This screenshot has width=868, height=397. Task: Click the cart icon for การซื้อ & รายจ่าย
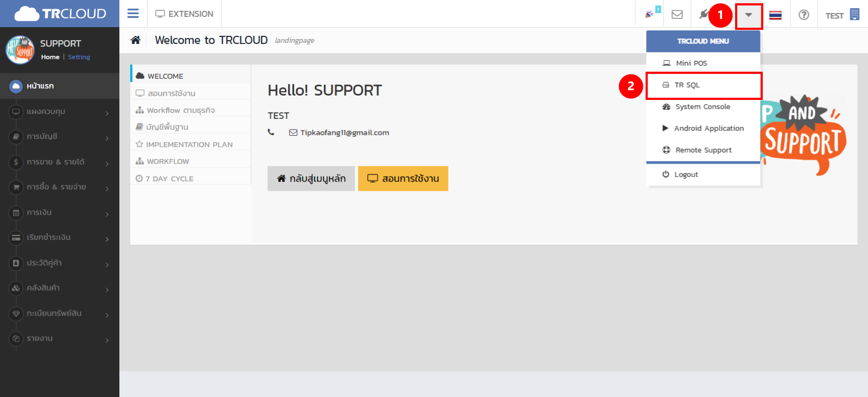(16, 187)
